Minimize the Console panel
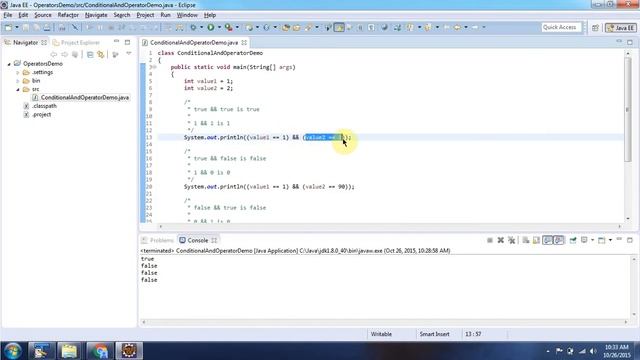Image resolution: width=640 pixels, height=360 pixels. pos(619,240)
